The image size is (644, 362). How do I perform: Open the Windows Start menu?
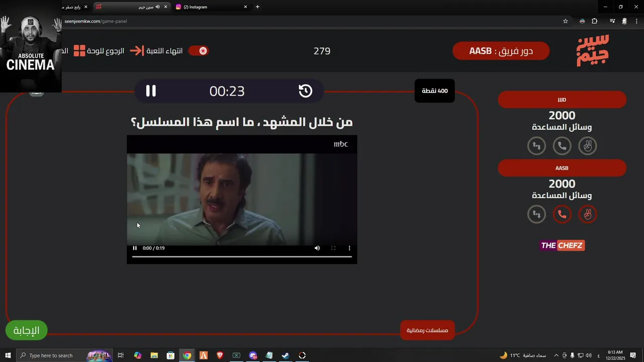[8, 355]
